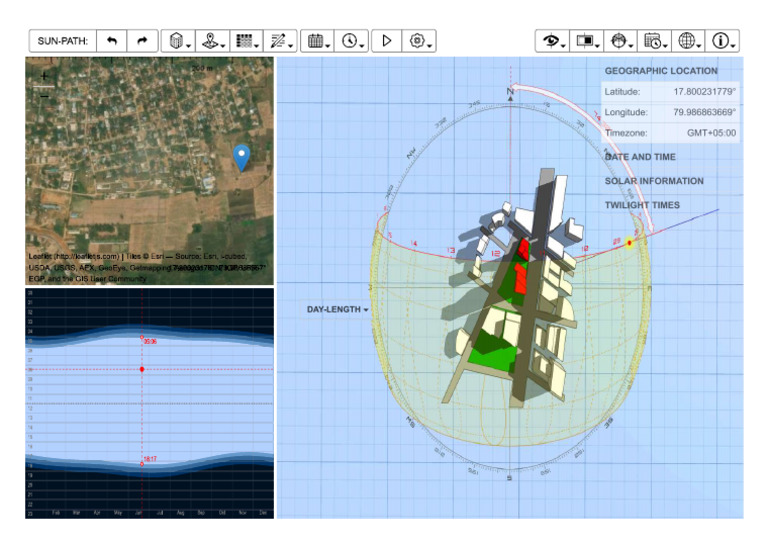The height and width of the screenshot is (543, 768).
Task: Open the globe icon menu
Action: click(688, 41)
